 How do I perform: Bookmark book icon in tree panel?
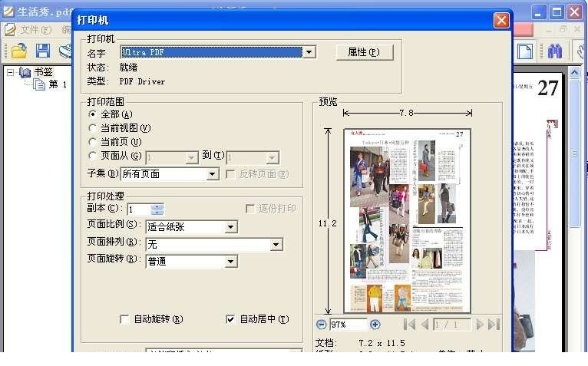[x=25, y=72]
